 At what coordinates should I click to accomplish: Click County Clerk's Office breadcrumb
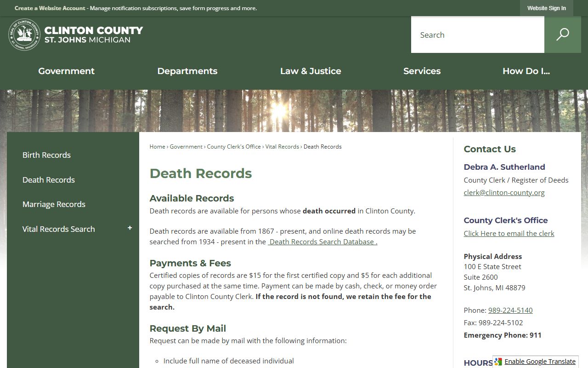coord(234,147)
